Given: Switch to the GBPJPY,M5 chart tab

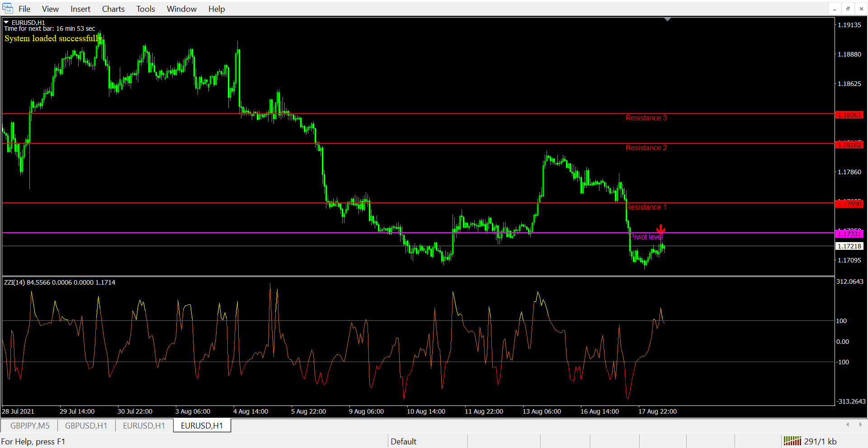Looking at the screenshot, I should click(x=30, y=425).
